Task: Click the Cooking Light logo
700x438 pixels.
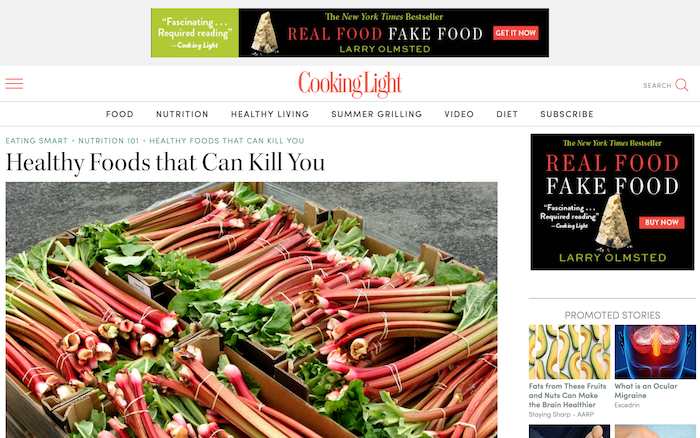Action: (x=350, y=84)
